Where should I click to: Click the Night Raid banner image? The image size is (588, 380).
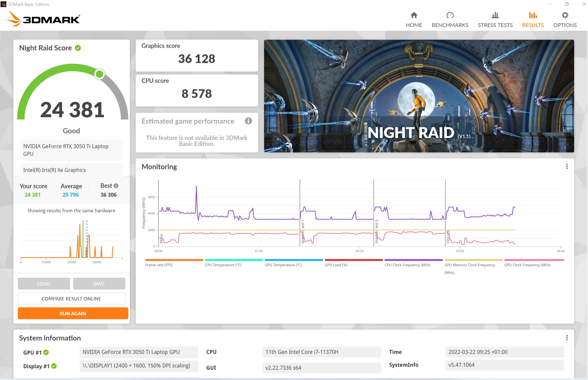click(419, 96)
